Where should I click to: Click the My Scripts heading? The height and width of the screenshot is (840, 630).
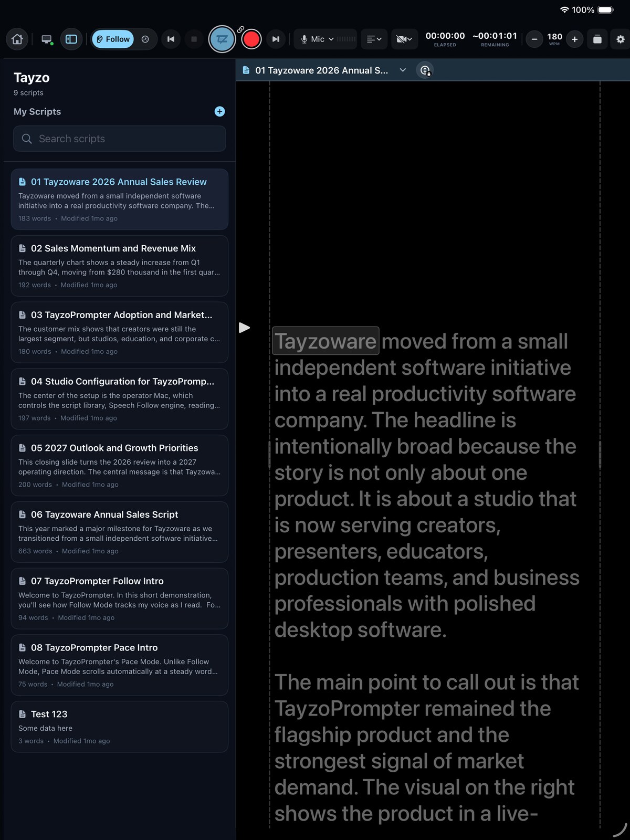click(x=37, y=111)
